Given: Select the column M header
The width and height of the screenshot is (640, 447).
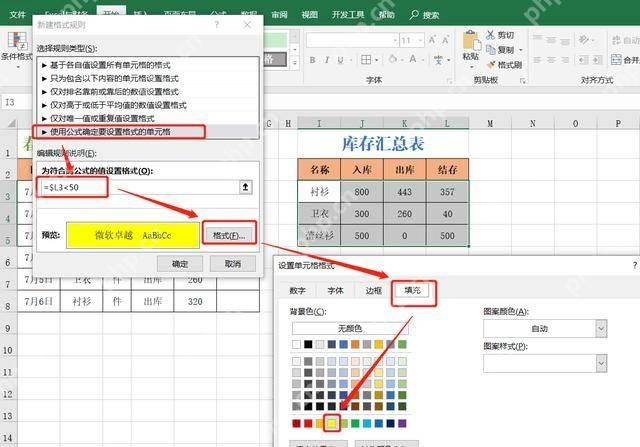Looking at the screenshot, I should click(x=490, y=123).
